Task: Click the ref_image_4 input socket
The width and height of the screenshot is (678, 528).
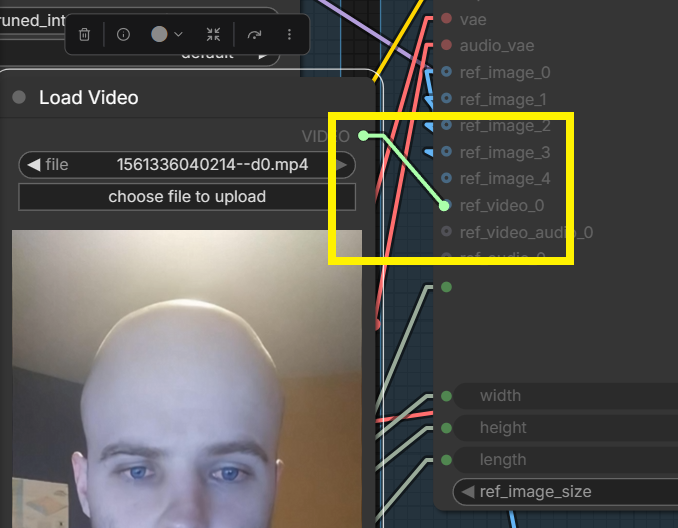Action: tap(446, 178)
